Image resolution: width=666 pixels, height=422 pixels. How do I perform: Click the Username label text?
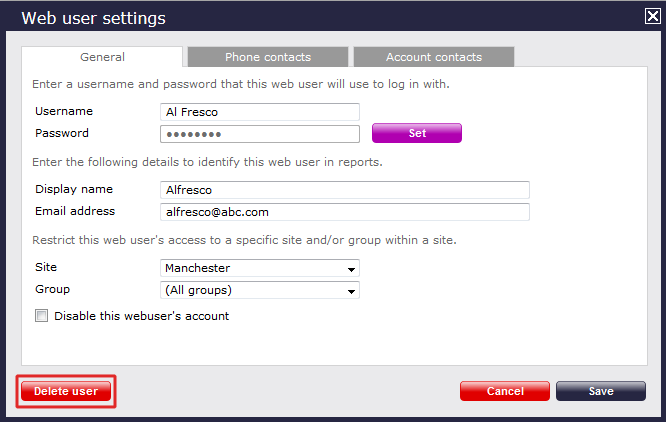64,111
